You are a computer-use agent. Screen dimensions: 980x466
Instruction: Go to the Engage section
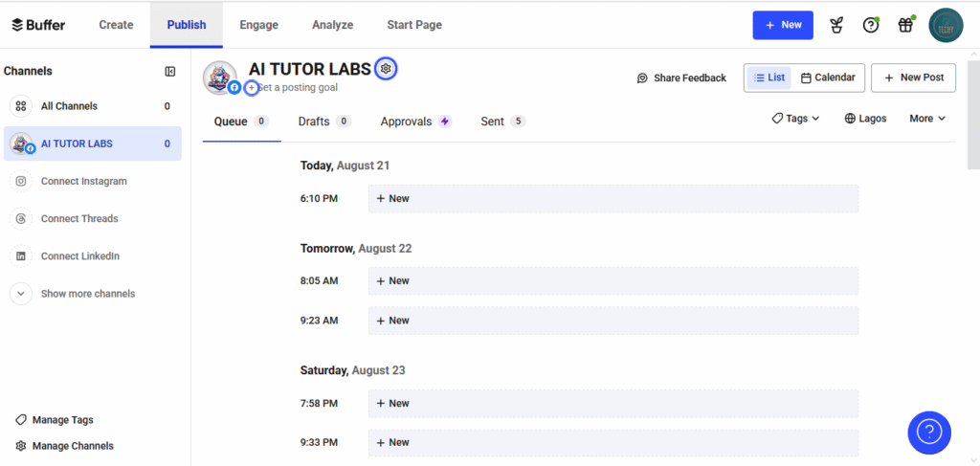(x=258, y=25)
